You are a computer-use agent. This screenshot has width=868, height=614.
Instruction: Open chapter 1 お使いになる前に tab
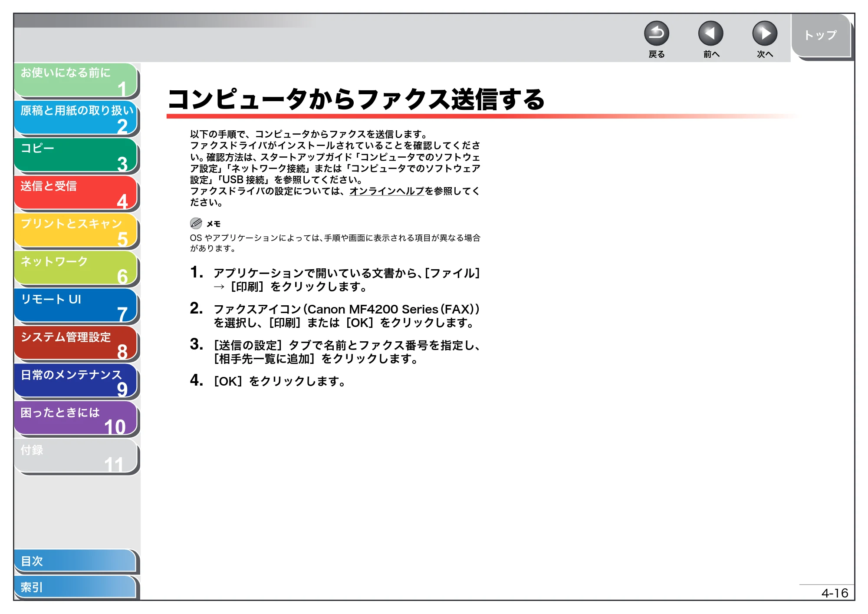(76, 80)
